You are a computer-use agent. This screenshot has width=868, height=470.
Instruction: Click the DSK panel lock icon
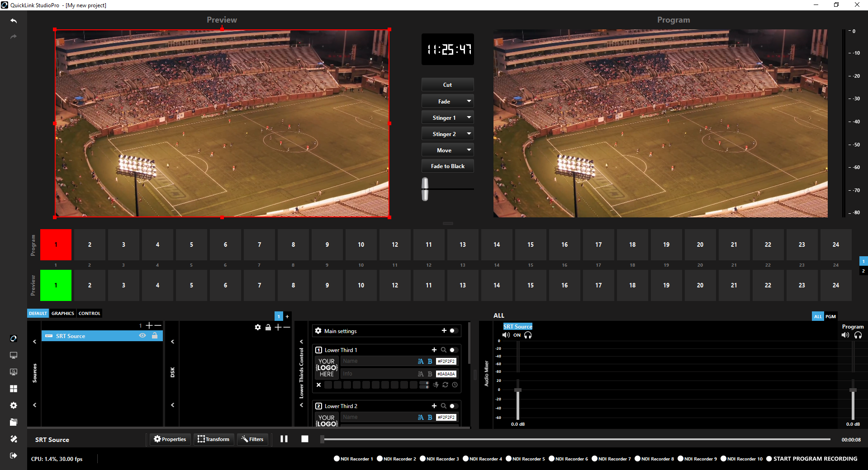click(268, 327)
